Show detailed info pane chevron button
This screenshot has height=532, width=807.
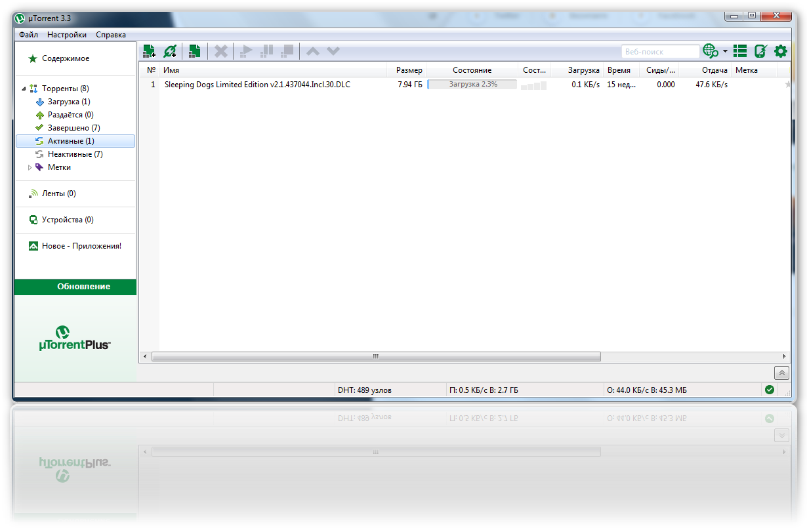pyautogui.click(x=781, y=373)
